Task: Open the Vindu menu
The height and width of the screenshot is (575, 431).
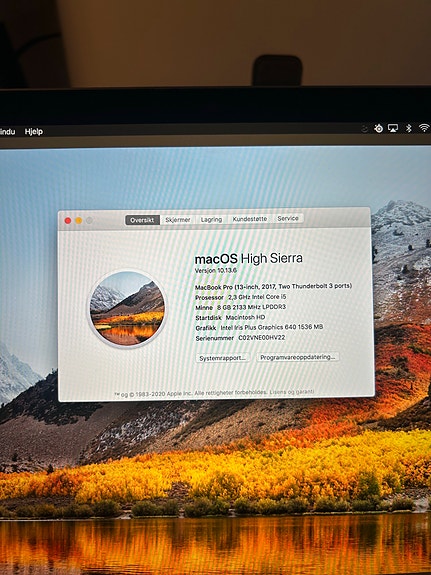Action: click(x=7, y=132)
